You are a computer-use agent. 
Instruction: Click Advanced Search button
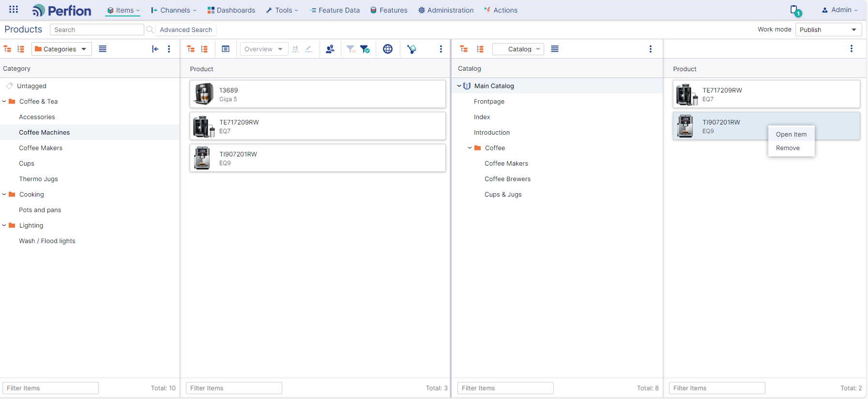[186, 30]
